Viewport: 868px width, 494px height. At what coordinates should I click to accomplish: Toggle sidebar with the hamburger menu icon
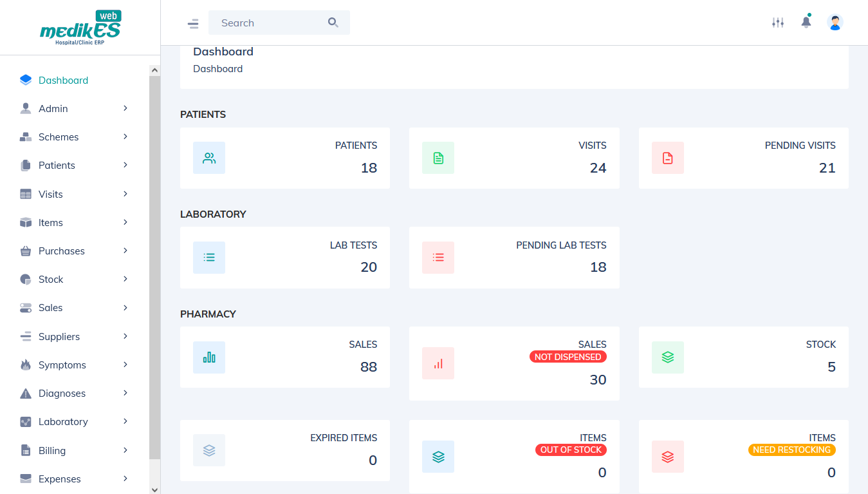pos(193,24)
